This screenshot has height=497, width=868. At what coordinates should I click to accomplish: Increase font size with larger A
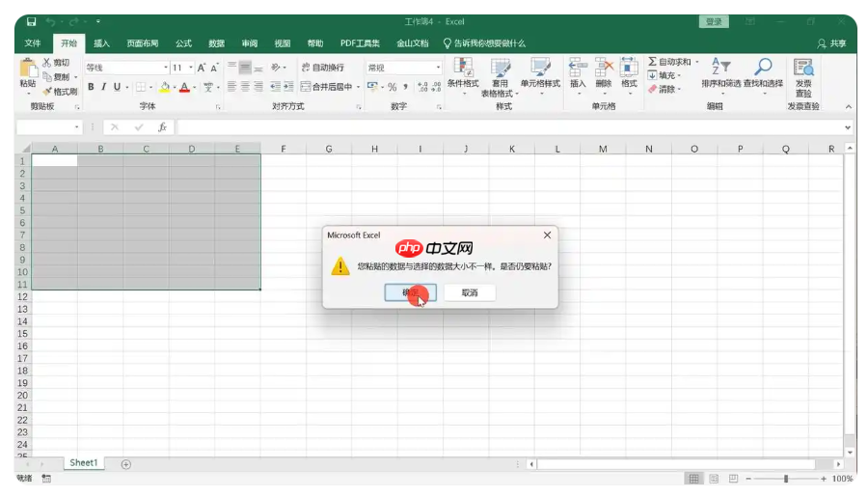(x=202, y=68)
